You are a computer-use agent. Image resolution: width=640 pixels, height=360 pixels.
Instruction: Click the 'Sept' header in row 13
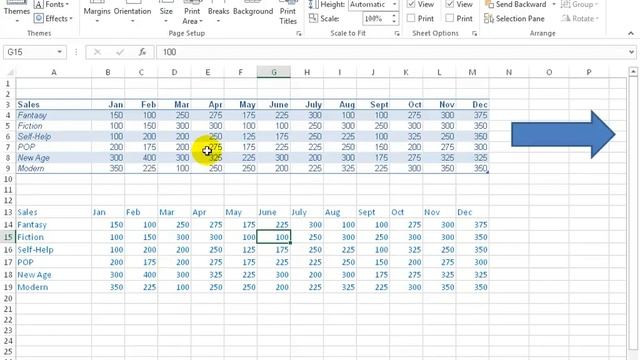click(373, 212)
